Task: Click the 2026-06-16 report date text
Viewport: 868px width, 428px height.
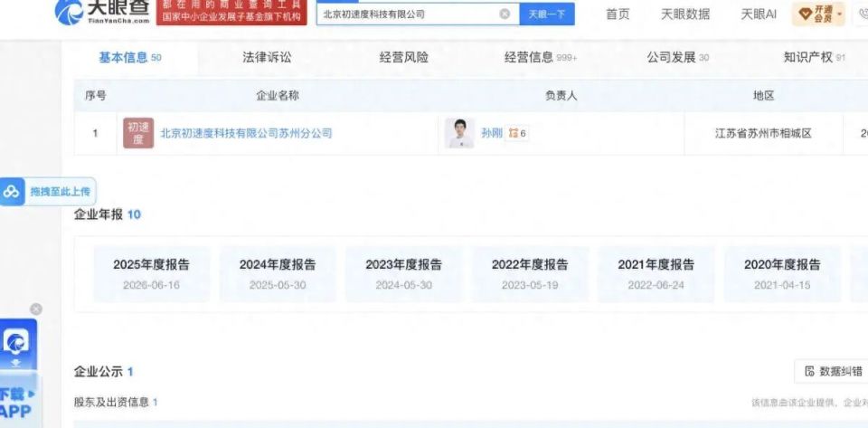Action: 152,285
